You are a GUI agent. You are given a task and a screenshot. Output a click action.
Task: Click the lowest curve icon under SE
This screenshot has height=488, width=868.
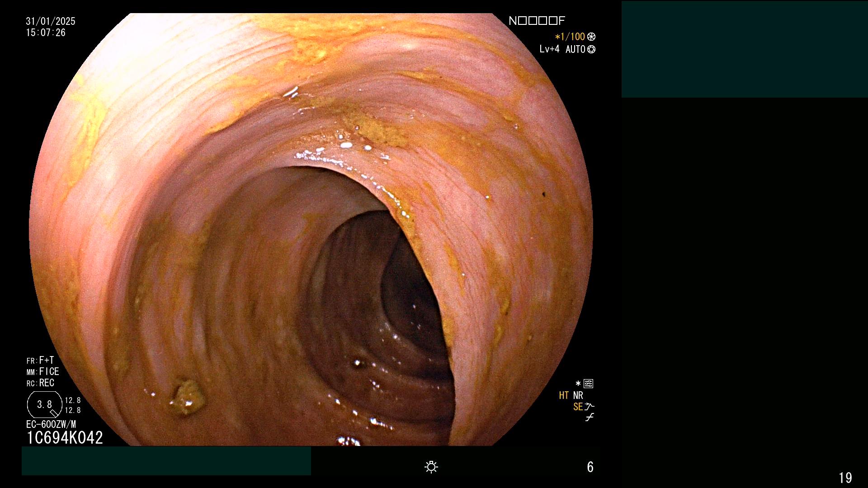590,418
